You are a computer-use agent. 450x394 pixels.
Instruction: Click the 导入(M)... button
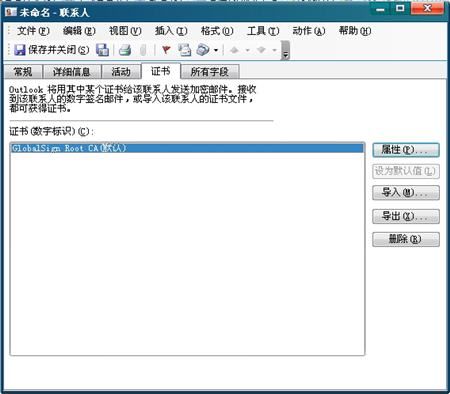click(406, 193)
